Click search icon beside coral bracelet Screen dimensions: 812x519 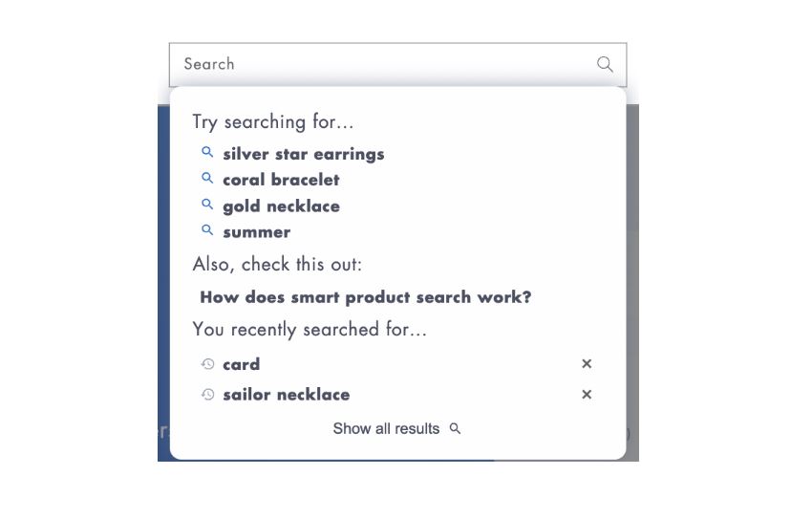pyautogui.click(x=207, y=179)
